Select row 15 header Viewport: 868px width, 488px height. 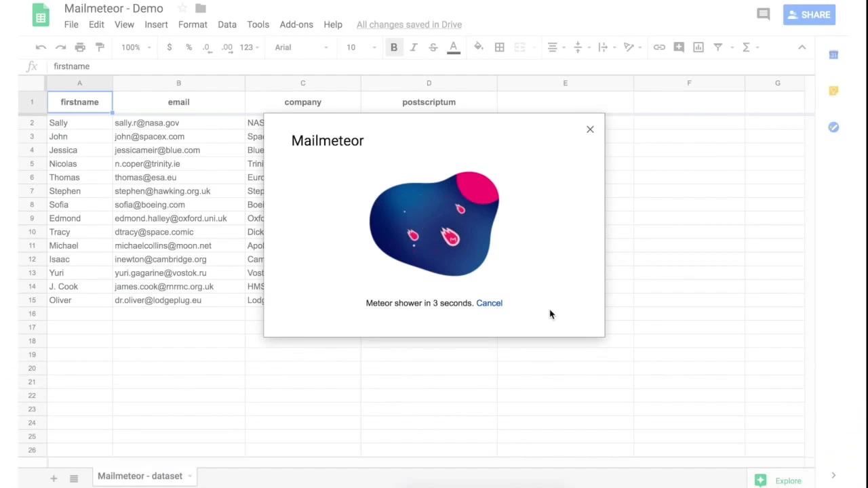tap(32, 300)
